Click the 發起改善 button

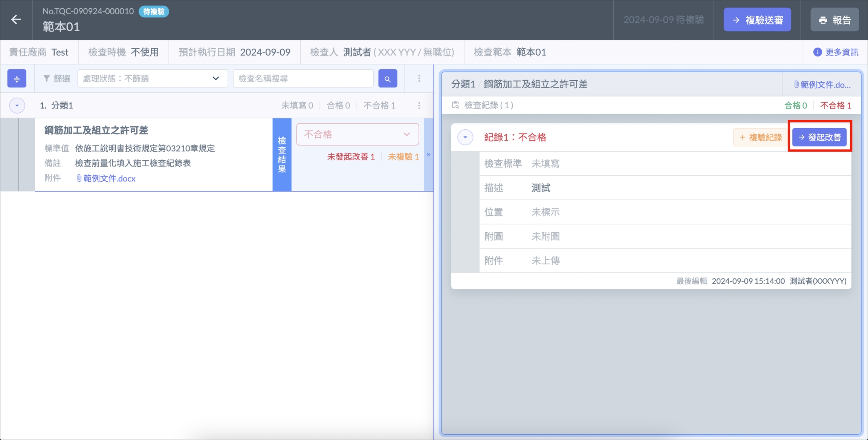tap(819, 137)
